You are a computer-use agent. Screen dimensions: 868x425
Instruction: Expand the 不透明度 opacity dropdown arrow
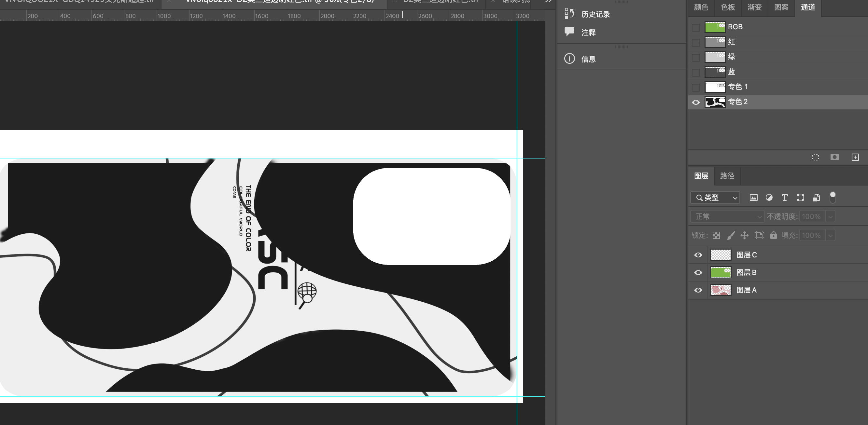pos(830,216)
